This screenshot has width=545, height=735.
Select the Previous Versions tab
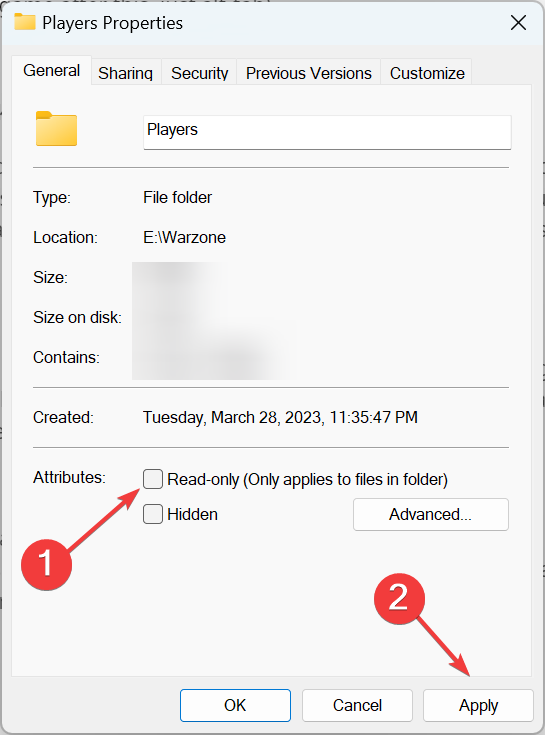309,73
